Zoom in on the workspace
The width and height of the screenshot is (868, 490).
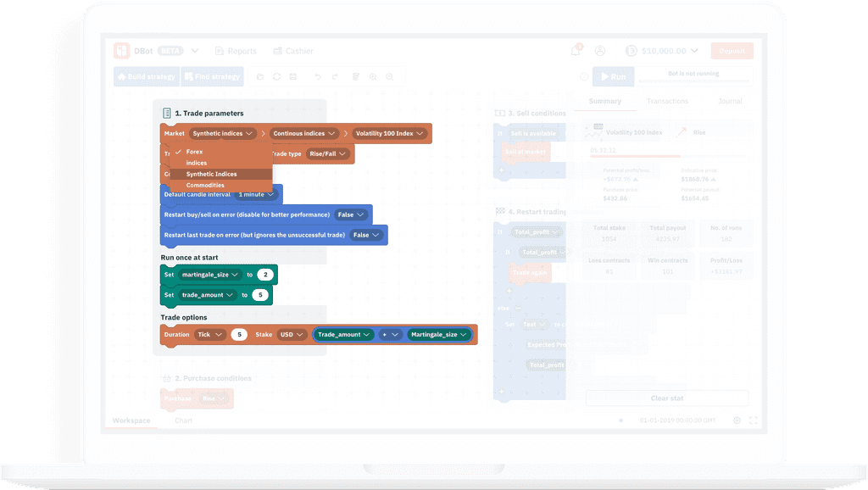[373, 77]
